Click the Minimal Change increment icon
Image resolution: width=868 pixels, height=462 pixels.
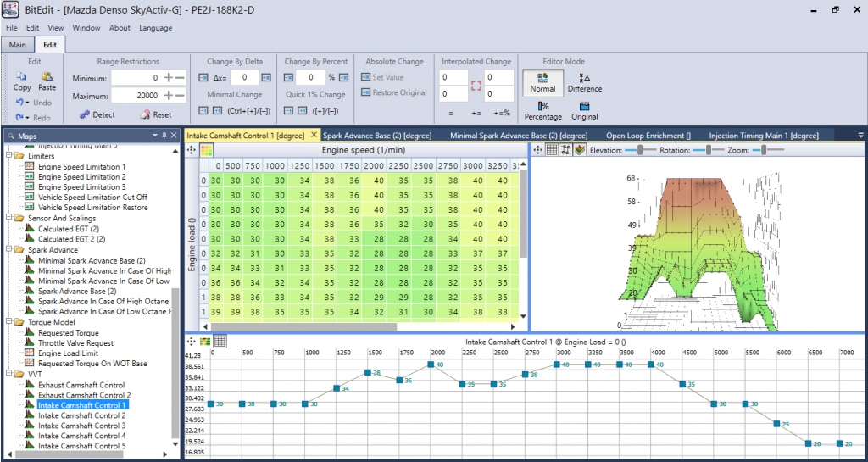point(217,111)
